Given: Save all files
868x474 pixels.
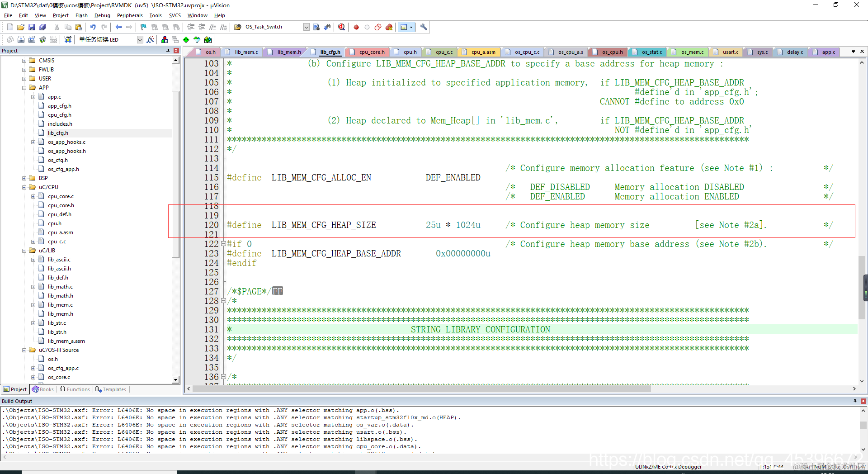Looking at the screenshot, I should [x=42, y=27].
